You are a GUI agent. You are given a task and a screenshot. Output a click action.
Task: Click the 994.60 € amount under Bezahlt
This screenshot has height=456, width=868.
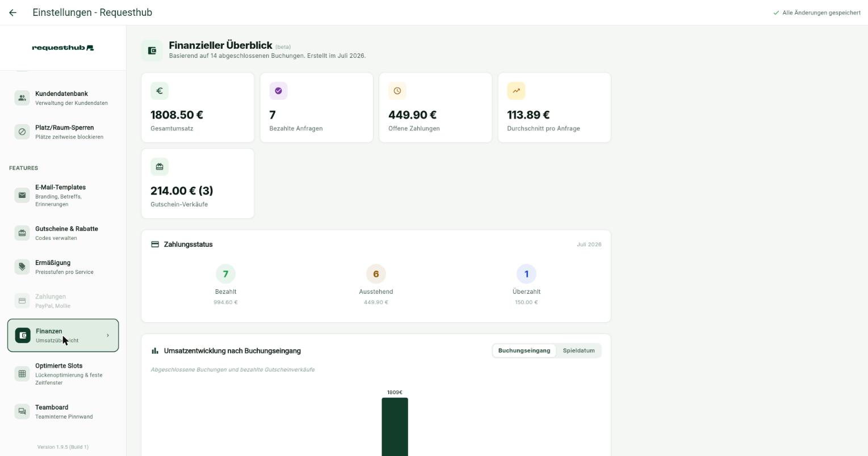pos(225,302)
